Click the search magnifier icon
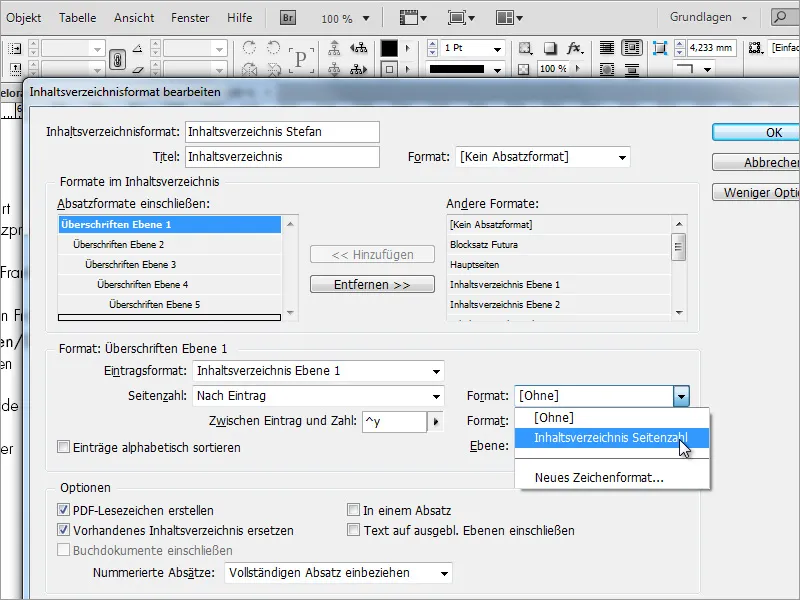Image resolution: width=800 pixels, height=600 pixels. (x=780, y=17)
